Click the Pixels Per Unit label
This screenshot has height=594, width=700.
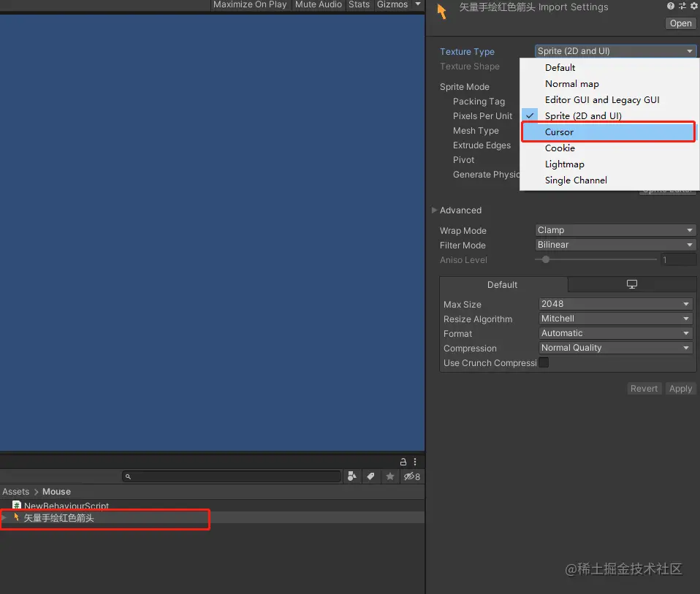pos(482,115)
